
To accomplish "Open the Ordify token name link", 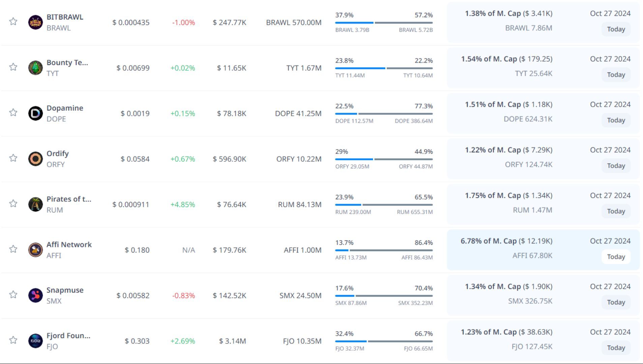I will 58,154.
